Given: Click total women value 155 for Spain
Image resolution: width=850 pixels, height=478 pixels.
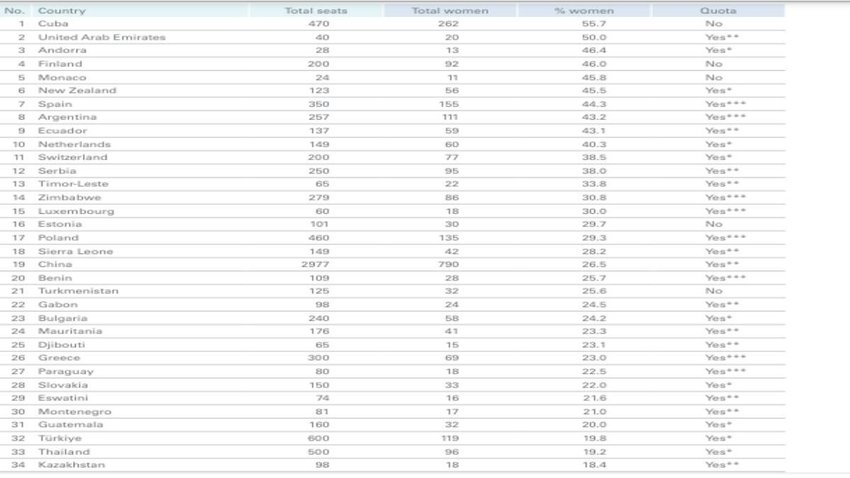Looking at the screenshot, I should click(x=449, y=104).
